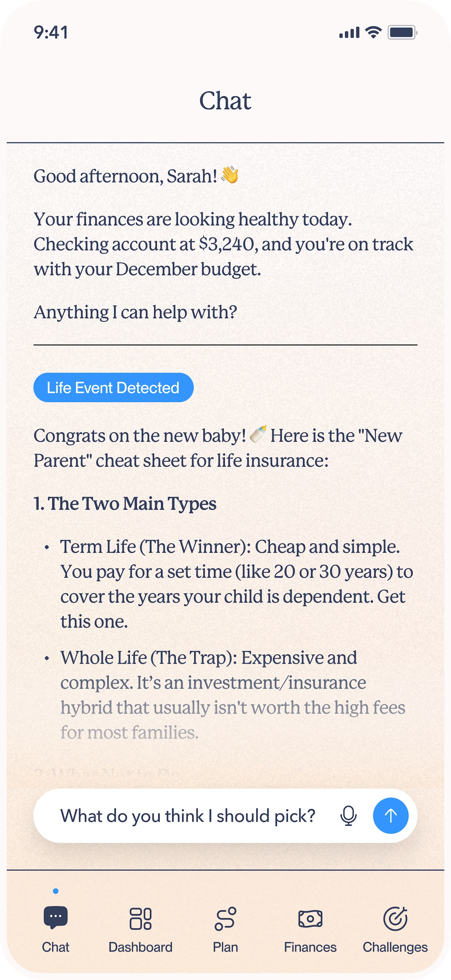Tap the Wi-Fi status icon
This screenshot has width=451, height=980.
(373, 32)
